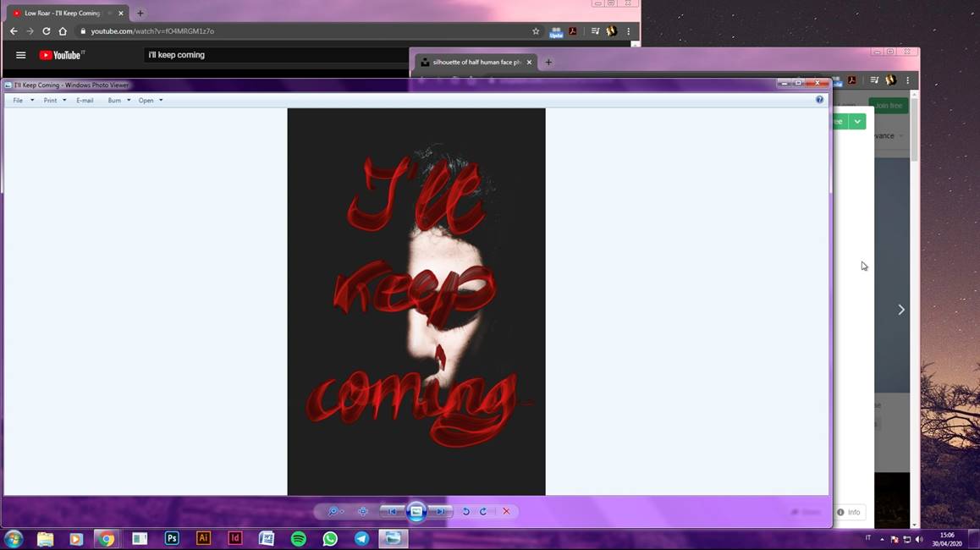Rotate the image counterclockwise
Screen dimensions: 980x550
[465, 511]
